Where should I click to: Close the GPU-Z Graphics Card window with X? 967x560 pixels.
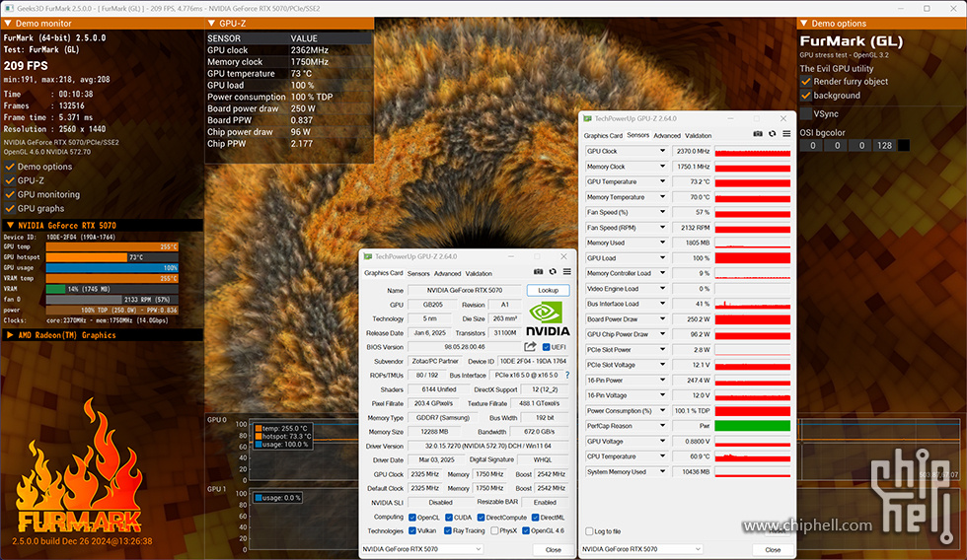point(563,256)
